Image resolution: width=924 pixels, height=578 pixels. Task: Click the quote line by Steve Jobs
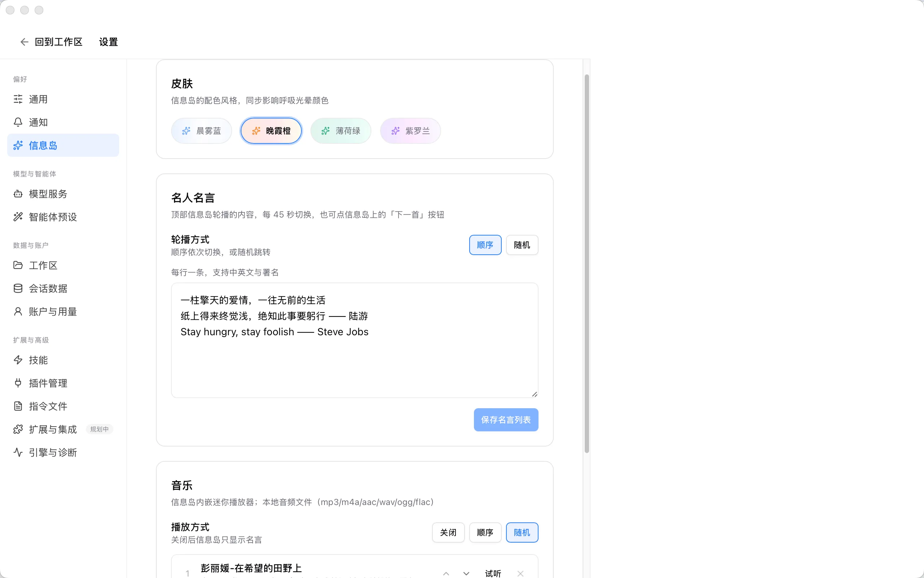pyautogui.click(x=275, y=332)
